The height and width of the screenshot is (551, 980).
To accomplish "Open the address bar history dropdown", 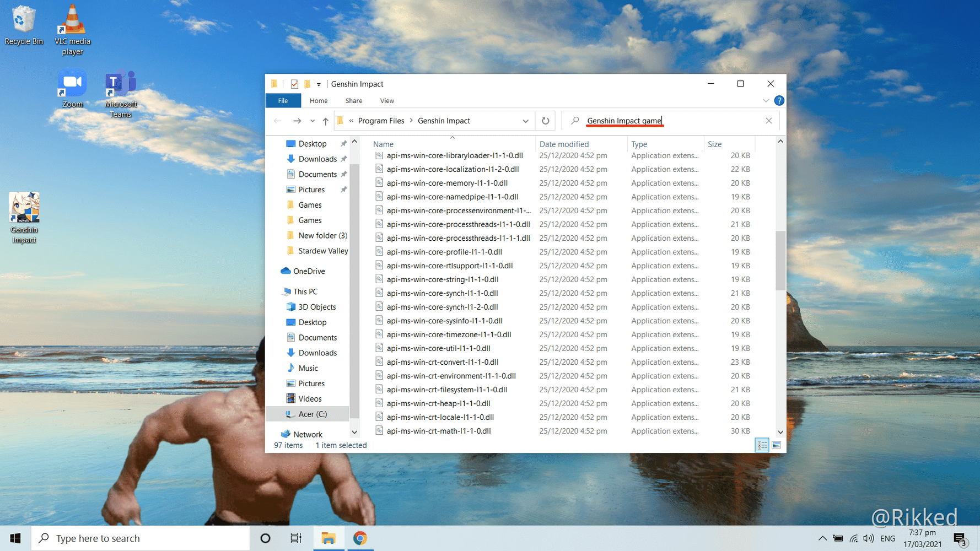I will 525,121.
